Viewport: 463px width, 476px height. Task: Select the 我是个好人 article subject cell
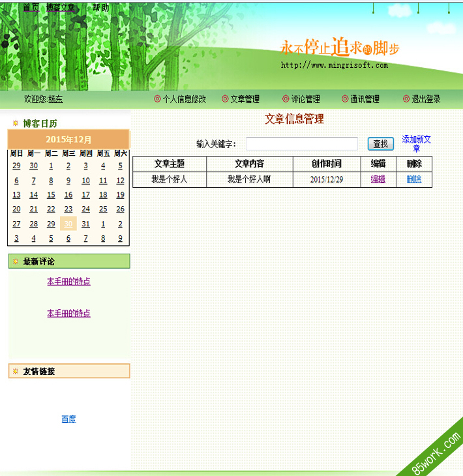(170, 179)
